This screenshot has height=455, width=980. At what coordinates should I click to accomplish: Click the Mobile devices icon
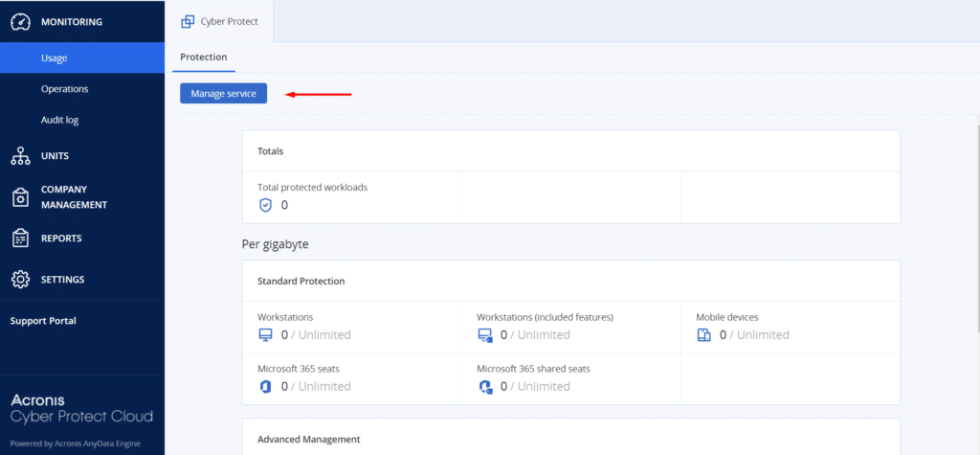704,335
